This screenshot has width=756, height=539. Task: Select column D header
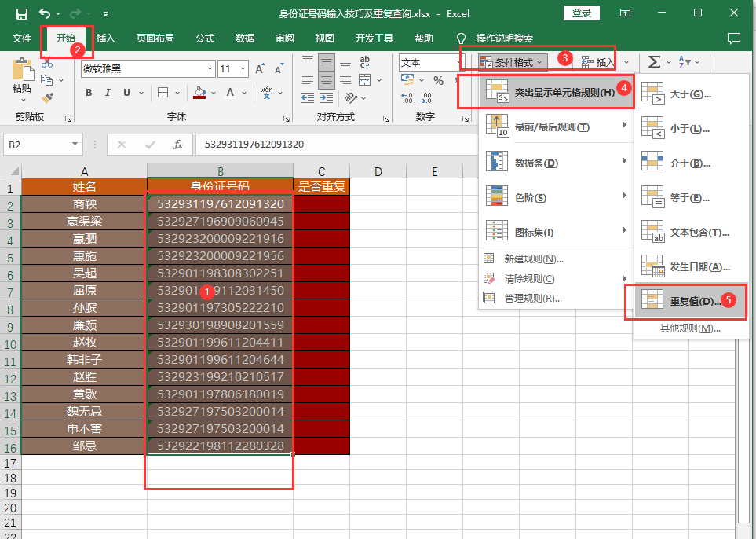(x=378, y=171)
